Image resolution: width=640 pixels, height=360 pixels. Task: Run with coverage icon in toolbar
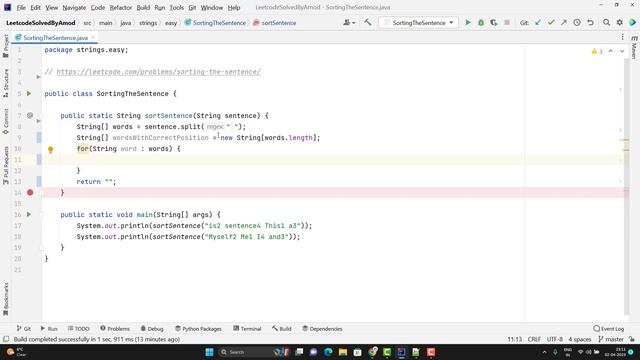494,23
